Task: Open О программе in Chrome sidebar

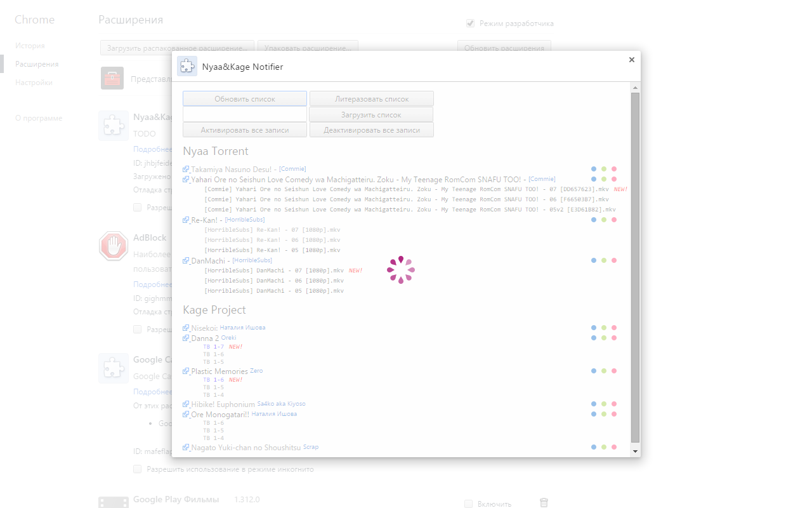Action: (39, 118)
